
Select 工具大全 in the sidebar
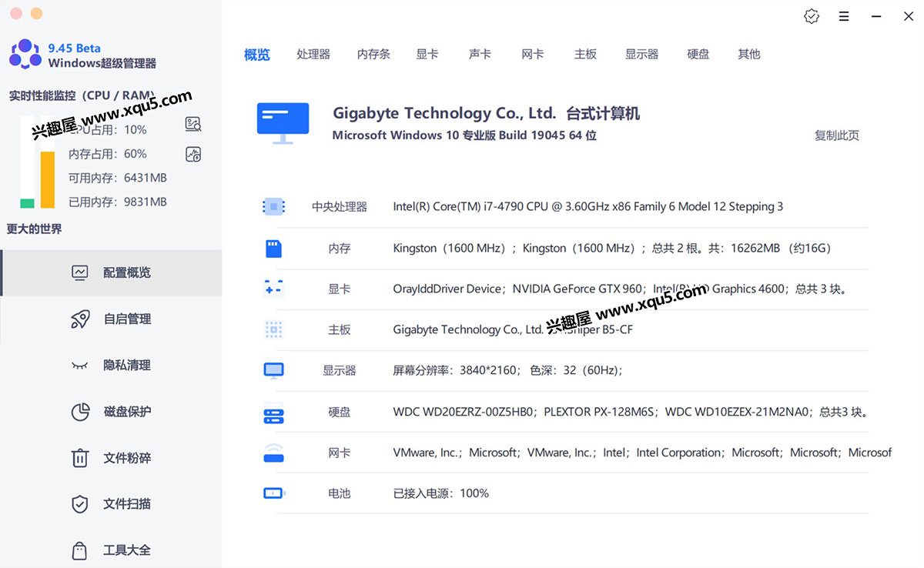tap(111, 550)
